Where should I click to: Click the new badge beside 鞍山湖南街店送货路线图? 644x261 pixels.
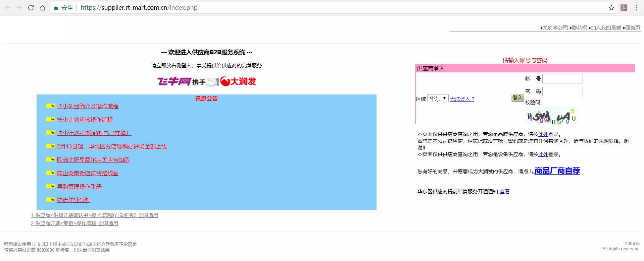coord(50,173)
